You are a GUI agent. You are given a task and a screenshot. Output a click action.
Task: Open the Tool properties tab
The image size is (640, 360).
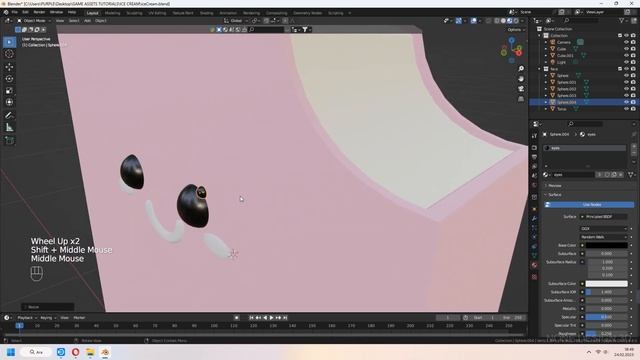coord(534,136)
